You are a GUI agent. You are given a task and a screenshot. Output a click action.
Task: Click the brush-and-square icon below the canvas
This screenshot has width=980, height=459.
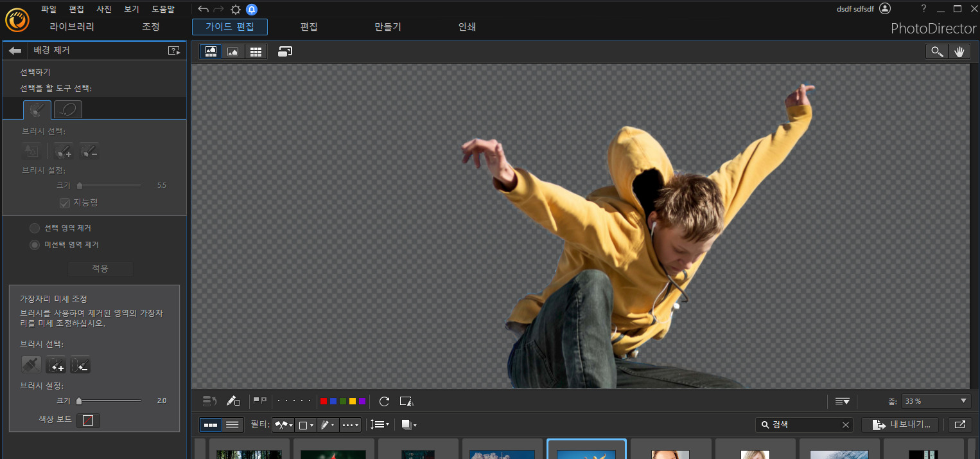(x=233, y=401)
